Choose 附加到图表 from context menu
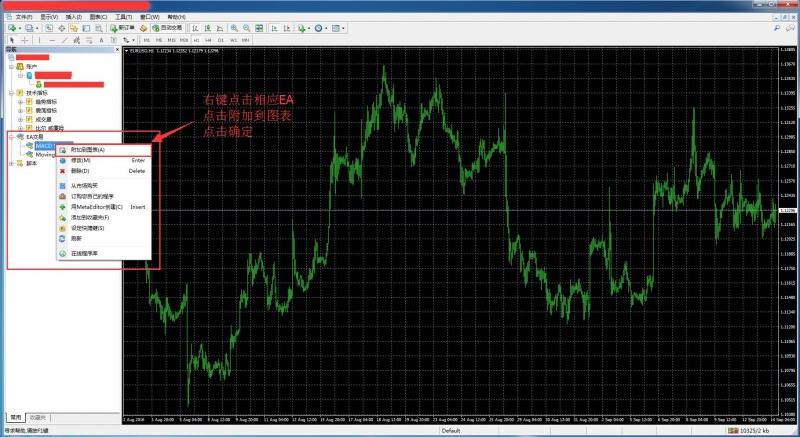 [87, 150]
